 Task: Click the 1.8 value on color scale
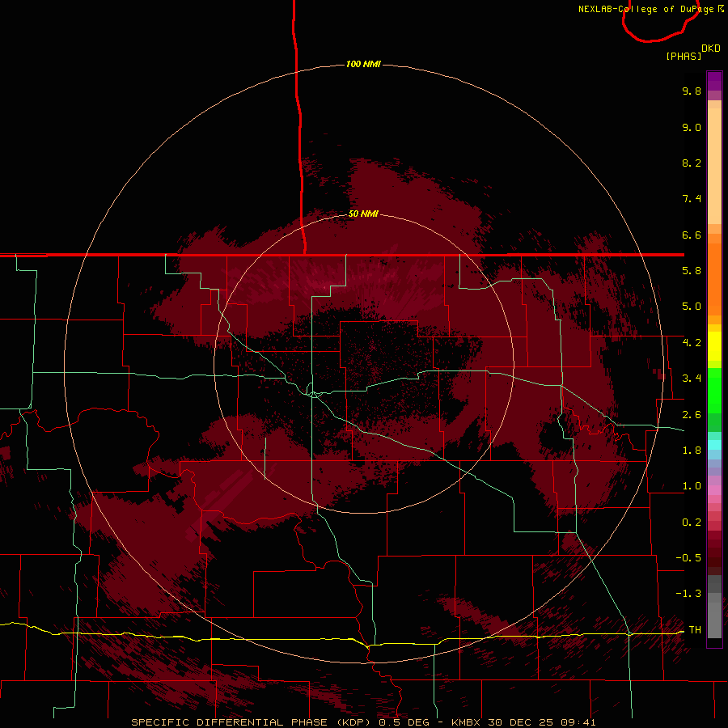click(x=692, y=451)
